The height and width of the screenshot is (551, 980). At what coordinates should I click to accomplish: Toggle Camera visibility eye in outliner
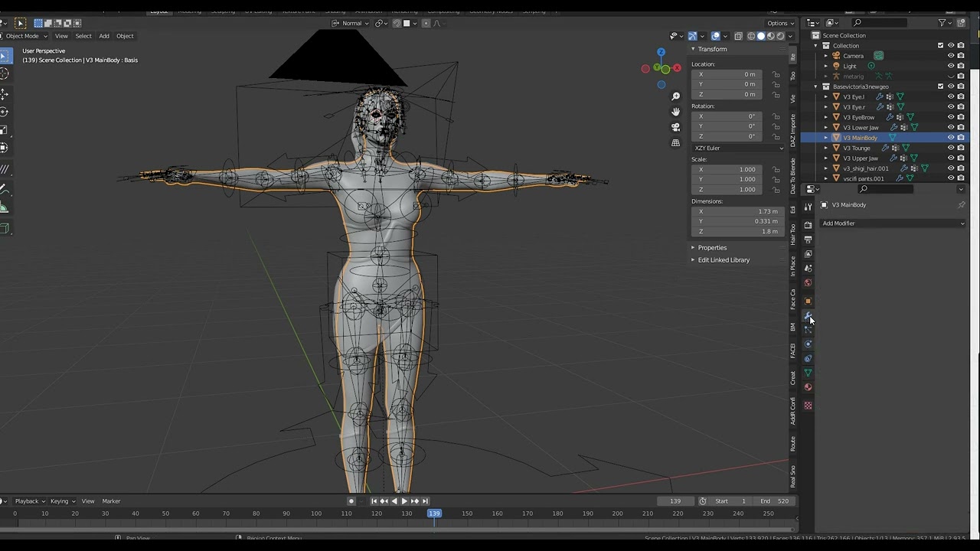[x=951, y=56]
